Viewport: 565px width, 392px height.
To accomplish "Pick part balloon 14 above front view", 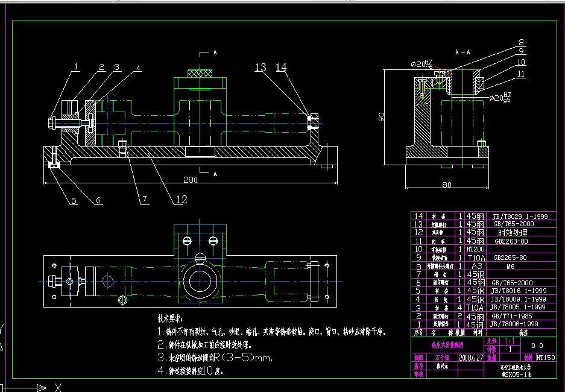I will (x=281, y=68).
